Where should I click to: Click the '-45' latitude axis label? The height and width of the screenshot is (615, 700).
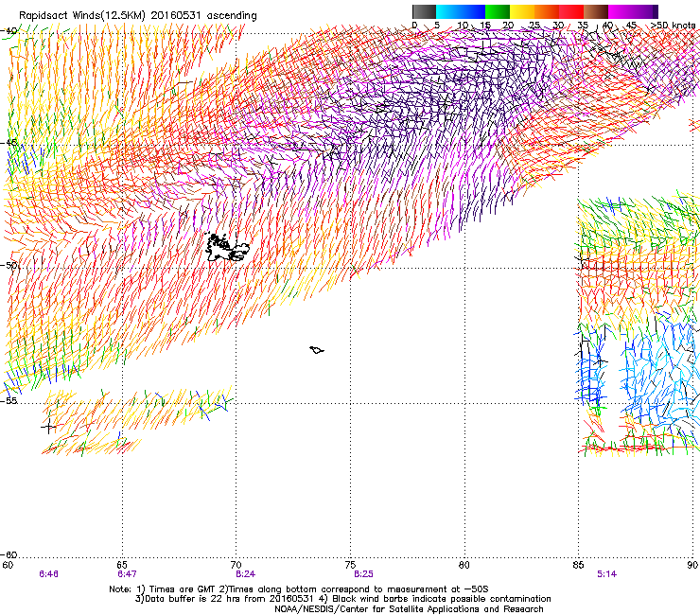coord(9,143)
